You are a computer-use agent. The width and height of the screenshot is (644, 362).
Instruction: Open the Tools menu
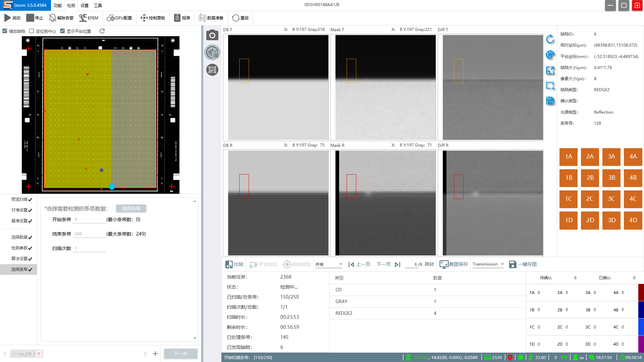[x=98, y=5]
